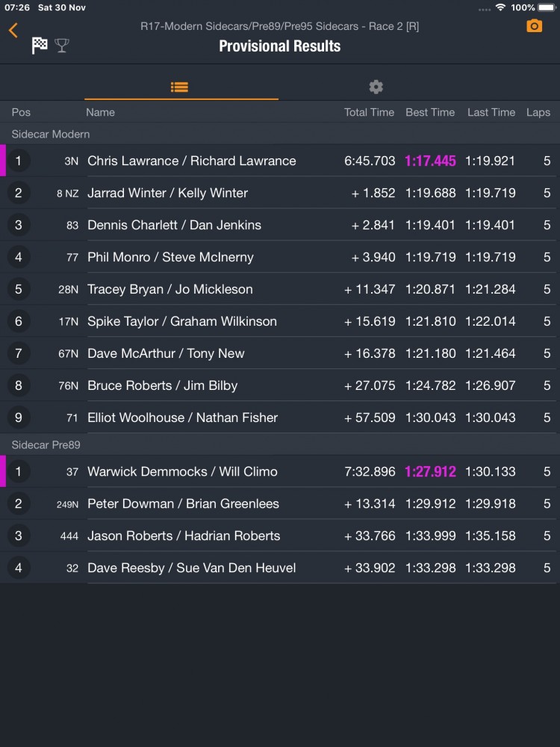
Task: Tap the Last Time column header
Action: 491,113
